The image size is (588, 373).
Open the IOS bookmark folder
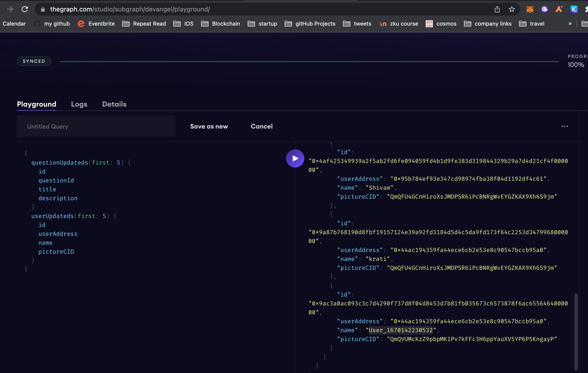pos(183,24)
